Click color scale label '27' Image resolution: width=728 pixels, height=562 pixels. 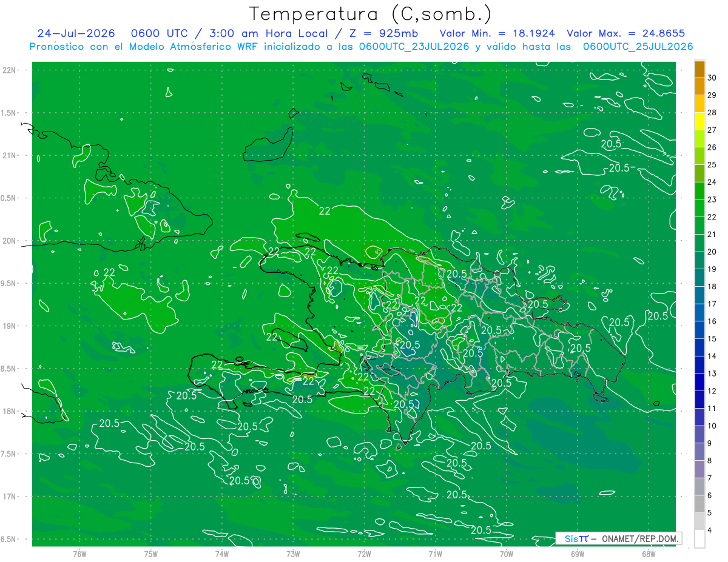[712, 130]
